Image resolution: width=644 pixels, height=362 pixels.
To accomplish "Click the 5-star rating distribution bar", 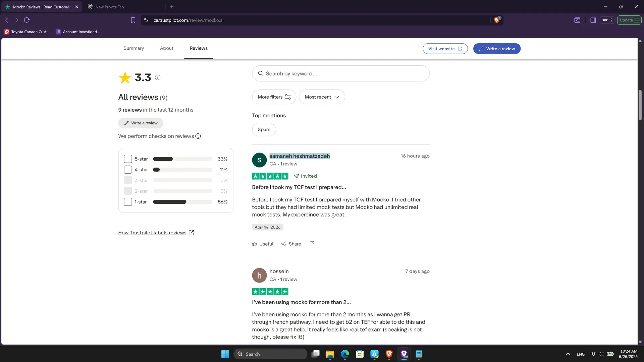I will [182, 159].
